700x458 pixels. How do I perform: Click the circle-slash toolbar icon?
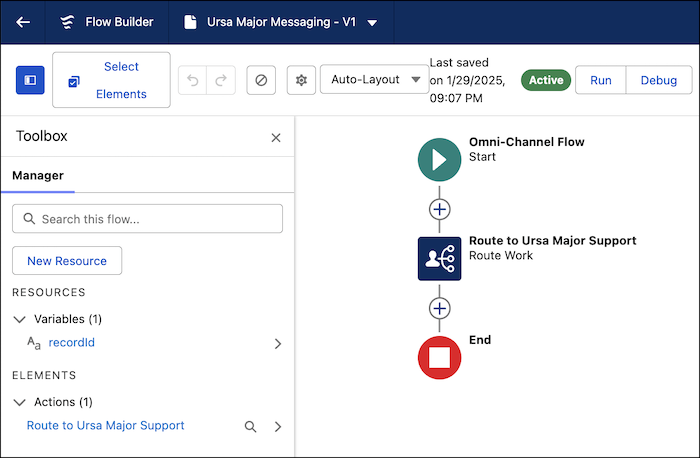pos(261,80)
